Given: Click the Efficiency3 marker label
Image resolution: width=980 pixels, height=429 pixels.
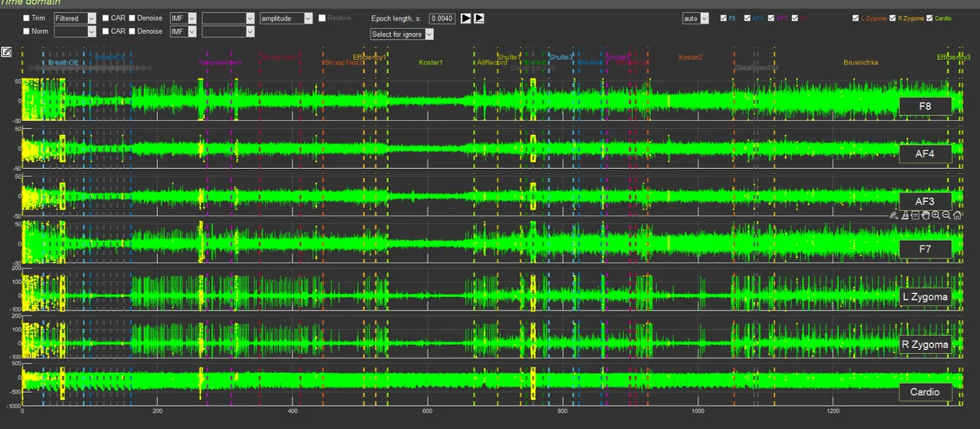Looking at the screenshot, I should (954, 57).
